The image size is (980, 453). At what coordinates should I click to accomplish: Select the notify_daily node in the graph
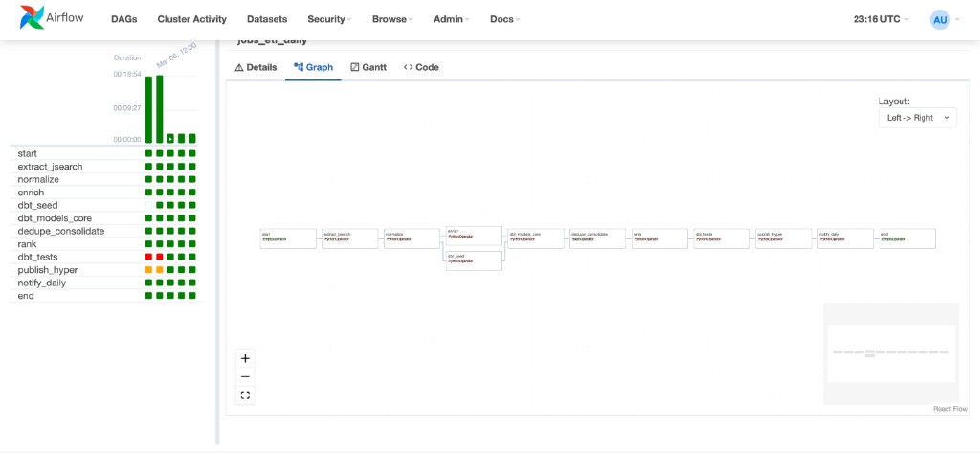[845, 238]
